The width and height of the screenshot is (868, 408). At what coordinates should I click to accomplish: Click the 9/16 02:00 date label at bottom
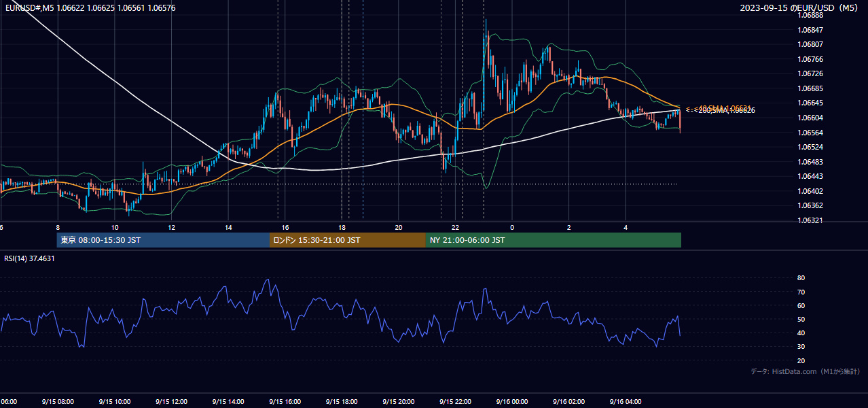(569, 402)
